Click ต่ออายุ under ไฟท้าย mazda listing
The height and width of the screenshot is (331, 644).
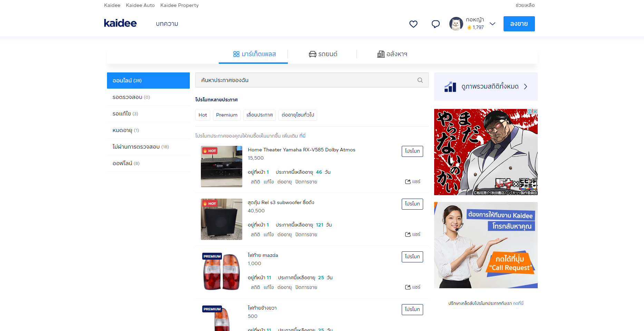(285, 287)
